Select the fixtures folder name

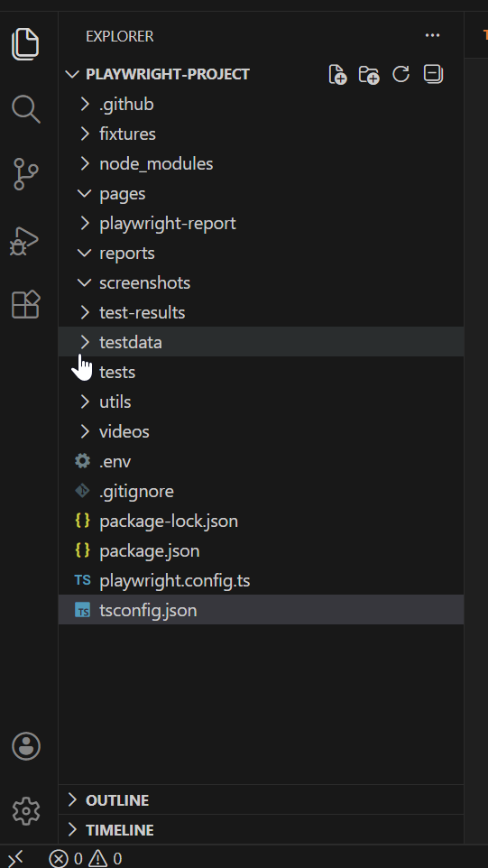[x=127, y=134]
